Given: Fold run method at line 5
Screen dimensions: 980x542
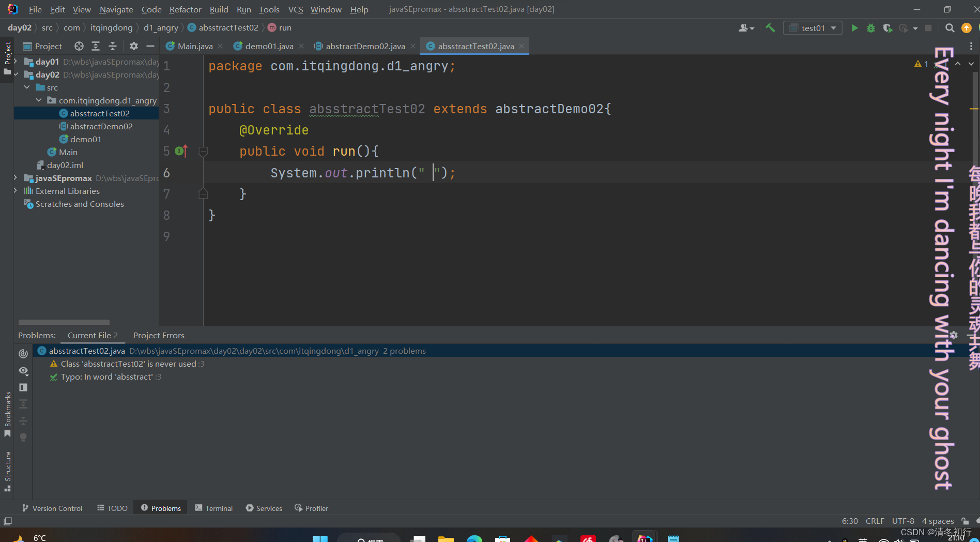Looking at the screenshot, I should 203,152.
